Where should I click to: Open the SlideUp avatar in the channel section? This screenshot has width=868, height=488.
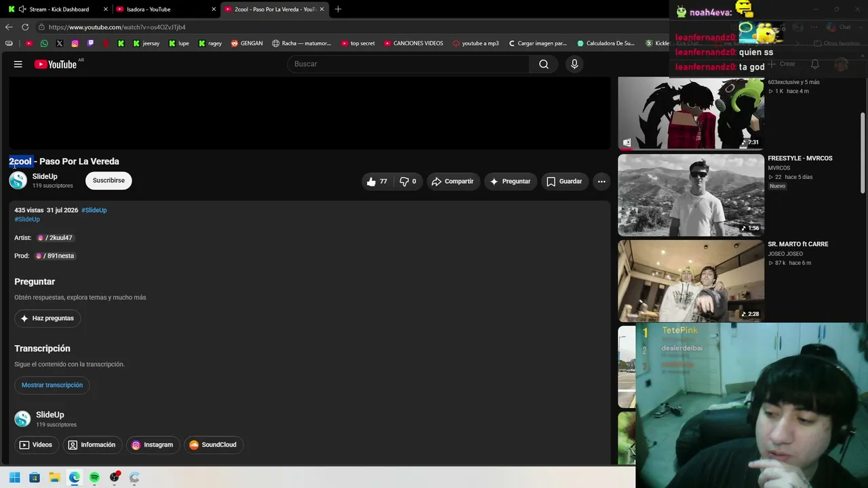(22, 419)
